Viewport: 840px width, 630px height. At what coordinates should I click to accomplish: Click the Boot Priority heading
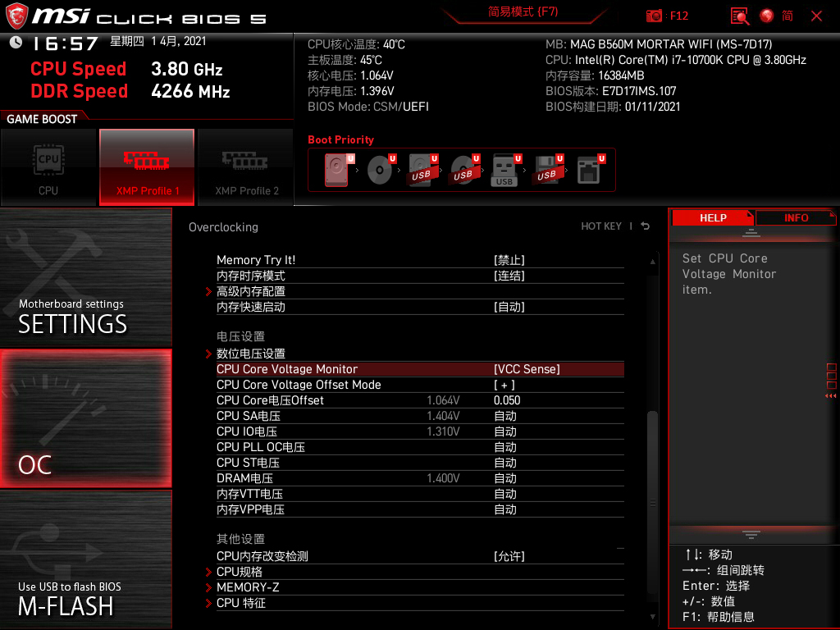pyautogui.click(x=340, y=139)
